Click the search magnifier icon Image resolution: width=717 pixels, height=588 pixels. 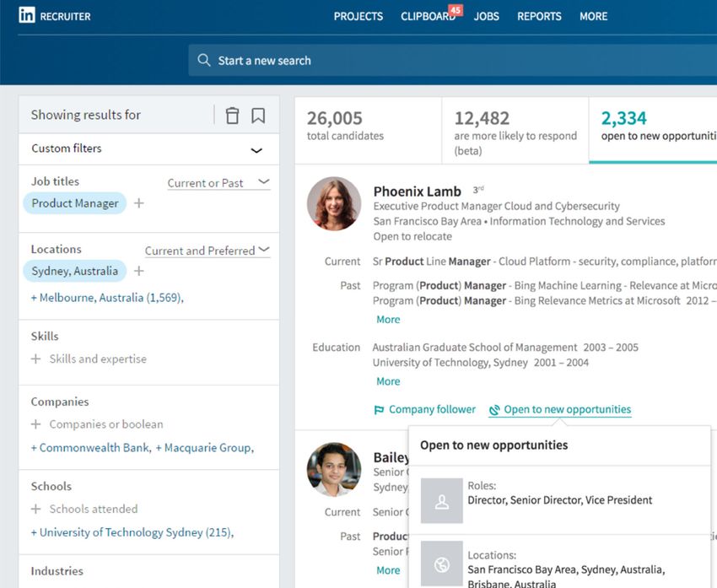204,61
